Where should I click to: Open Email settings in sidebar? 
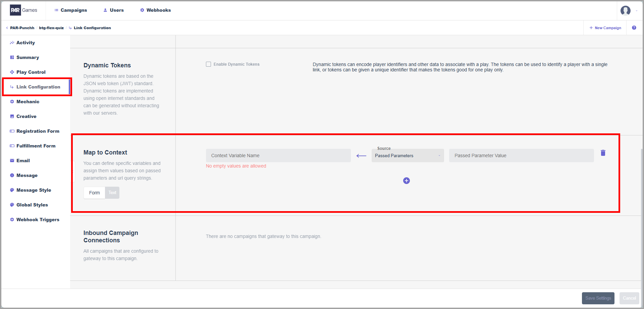pos(23,161)
